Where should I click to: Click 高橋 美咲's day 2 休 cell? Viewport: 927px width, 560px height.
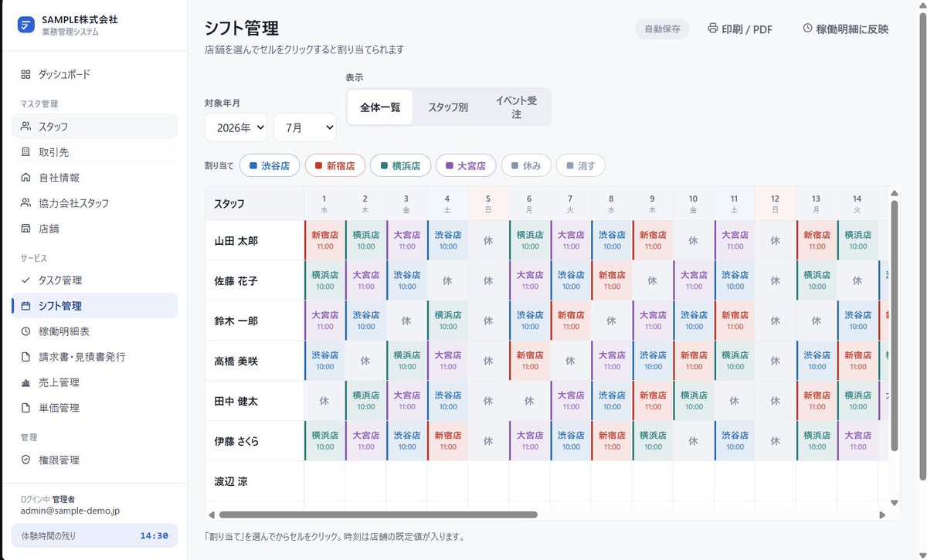pyautogui.click(x=365, y=361)
